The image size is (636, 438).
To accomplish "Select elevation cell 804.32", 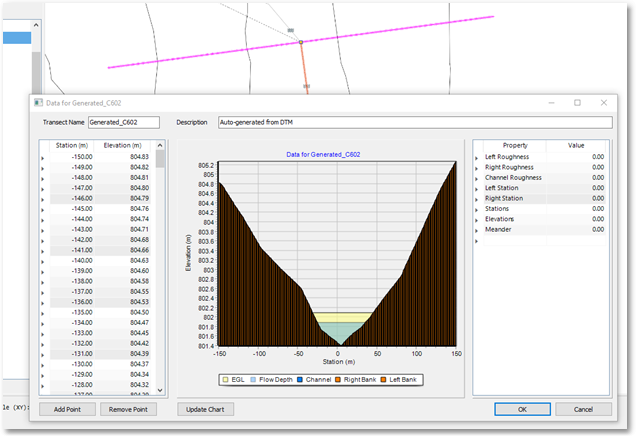I will 122,385.
